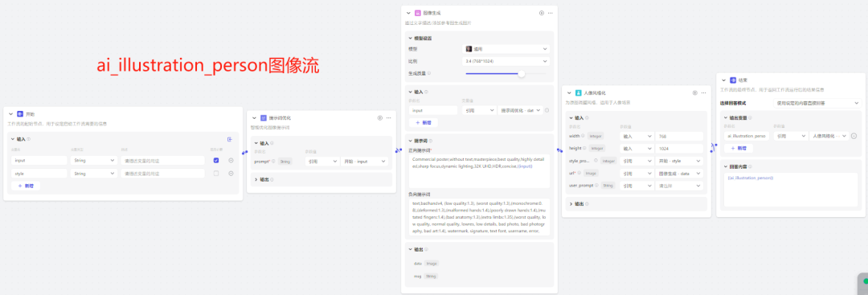This screenshot has width=868, height=295.
Task: Collapse the 模型设置 section
Action: point(410,39)
